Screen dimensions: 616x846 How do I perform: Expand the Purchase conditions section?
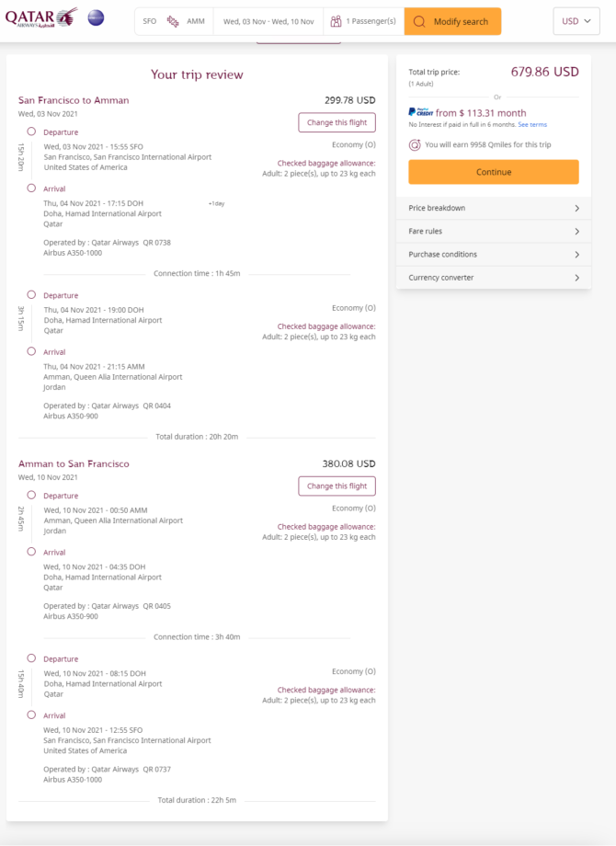click(x=494, y=255)
